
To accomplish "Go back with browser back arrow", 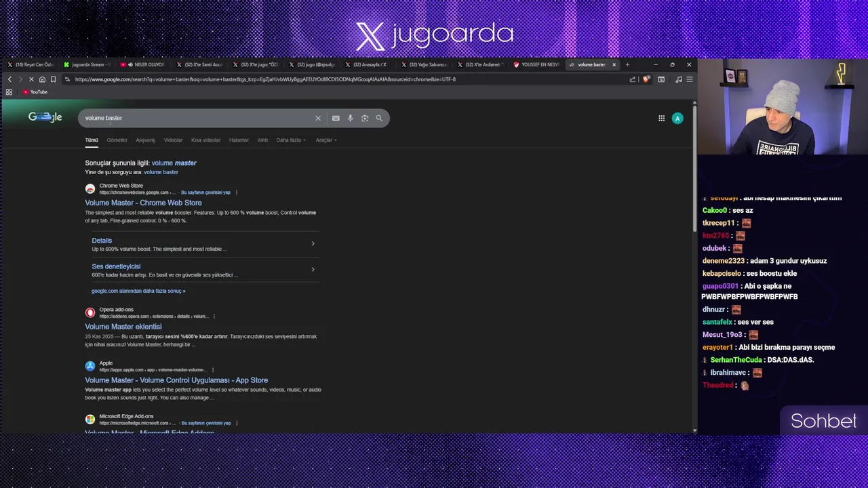I will (x=9, y=79).
